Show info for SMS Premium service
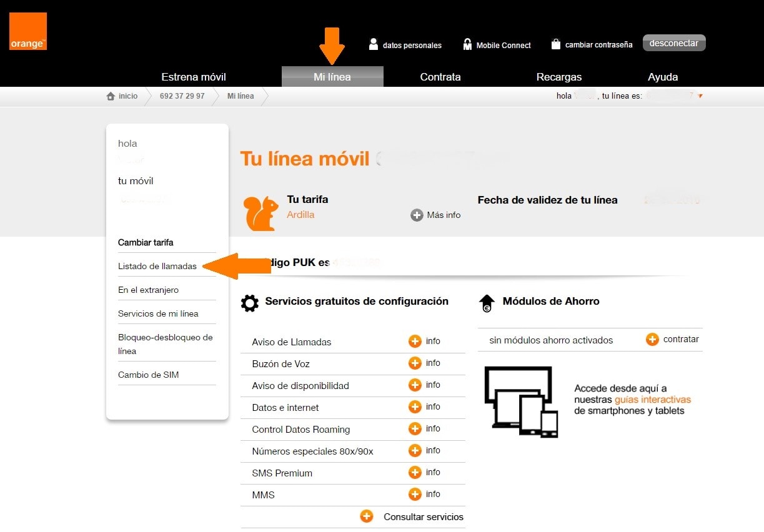This screenshot has height=532, width=764. 415,473
